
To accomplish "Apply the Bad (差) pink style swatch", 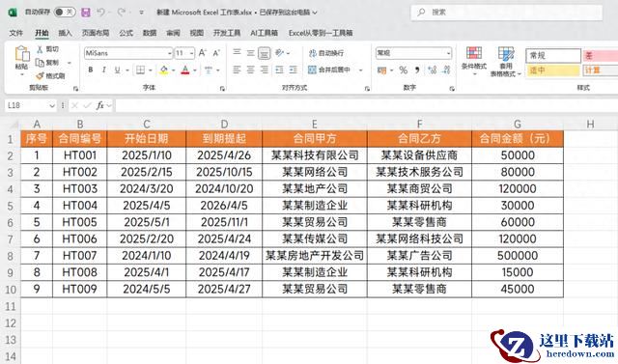I will (x=601, y=56).
